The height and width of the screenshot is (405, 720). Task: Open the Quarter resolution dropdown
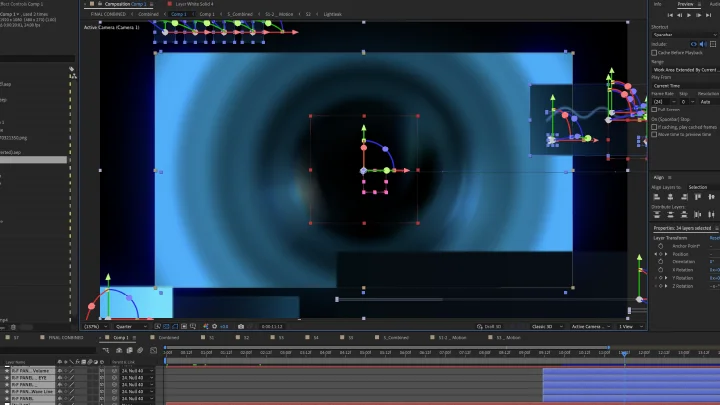131,326
